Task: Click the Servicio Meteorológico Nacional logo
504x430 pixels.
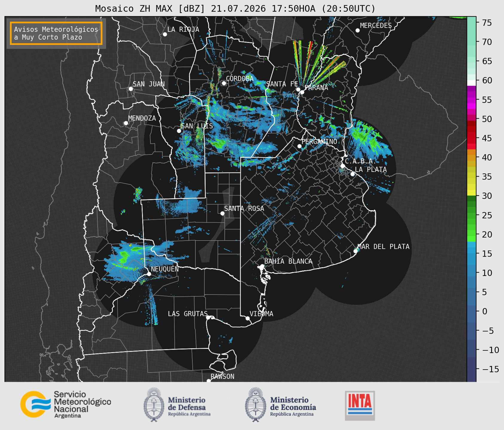Action: pos(65,404)
